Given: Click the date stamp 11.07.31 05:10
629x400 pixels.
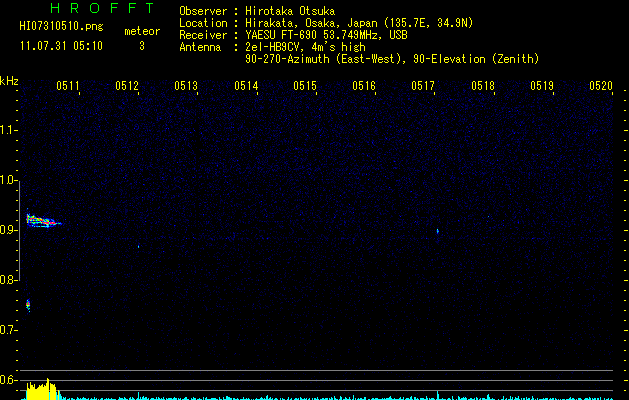Looking at the screenshot, I should 61,46.
